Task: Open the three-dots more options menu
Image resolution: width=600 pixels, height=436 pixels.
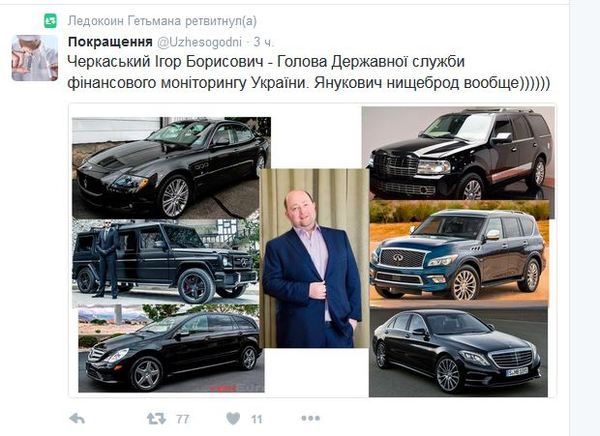Action: click(310, 418)
